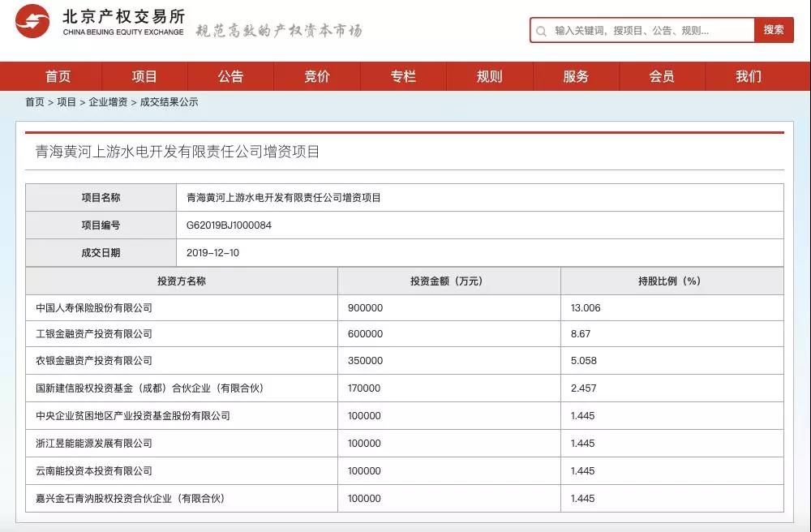Open the 项目 navigation menu item
Image resolution: width=811 pixels, height=532 pixels.
pos(144,76)
